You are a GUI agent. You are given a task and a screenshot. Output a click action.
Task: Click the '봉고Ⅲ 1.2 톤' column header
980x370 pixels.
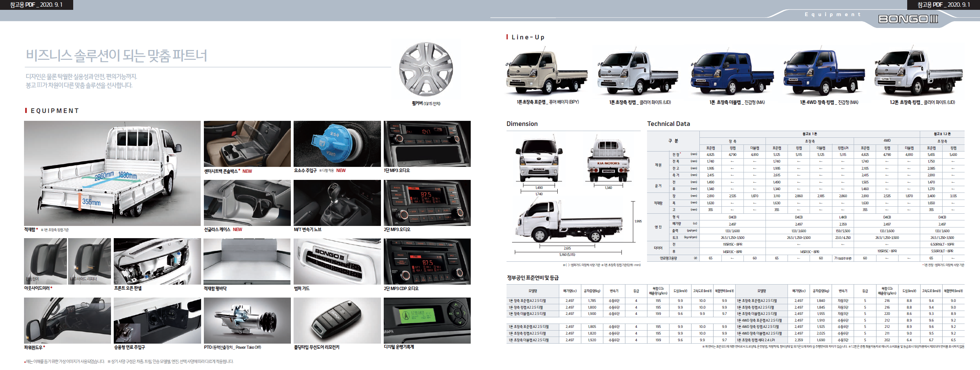tap(942, 134)
